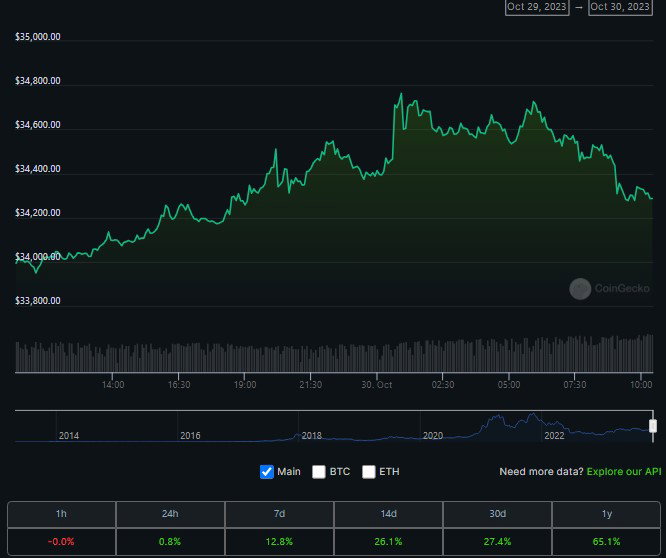Select the 30d performance header

click(x=497, y=514)
